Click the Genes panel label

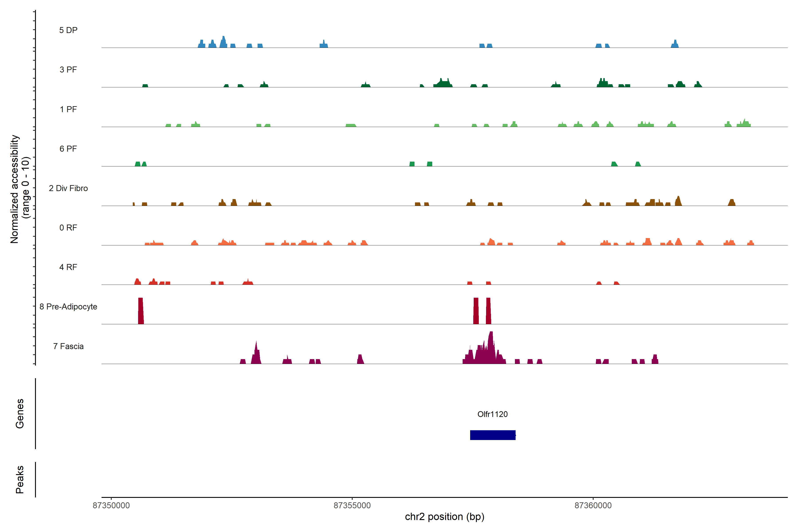20,414
